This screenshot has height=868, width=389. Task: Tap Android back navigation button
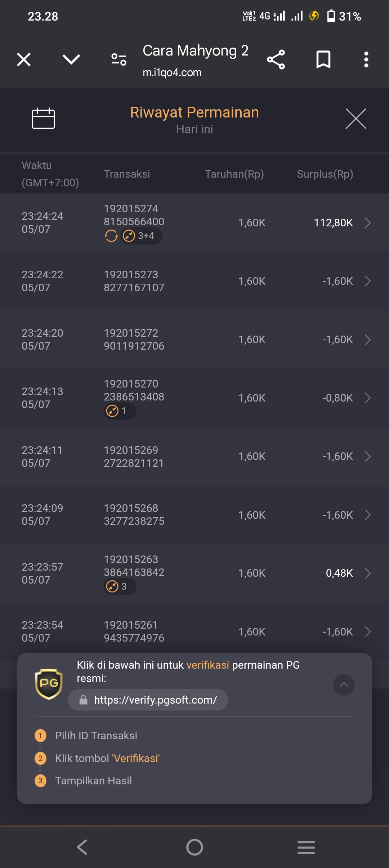click(x=82, y=847)
